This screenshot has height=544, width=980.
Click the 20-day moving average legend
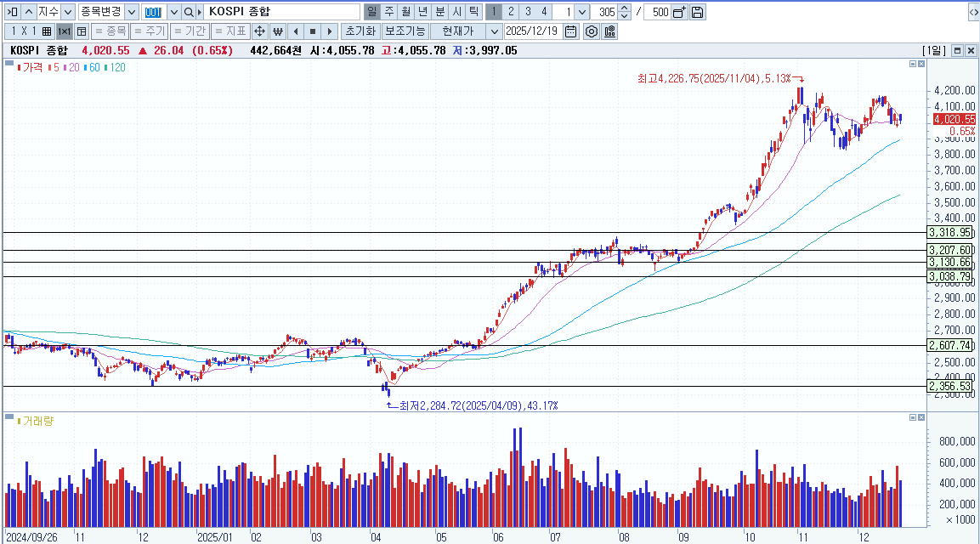pos(74,67)
